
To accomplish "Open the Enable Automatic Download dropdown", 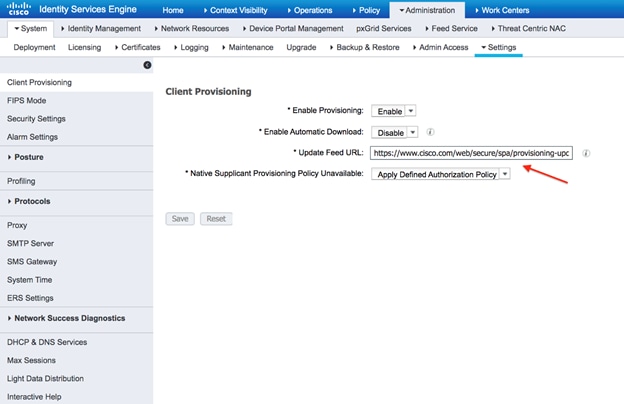I will (x=394, y=132).
